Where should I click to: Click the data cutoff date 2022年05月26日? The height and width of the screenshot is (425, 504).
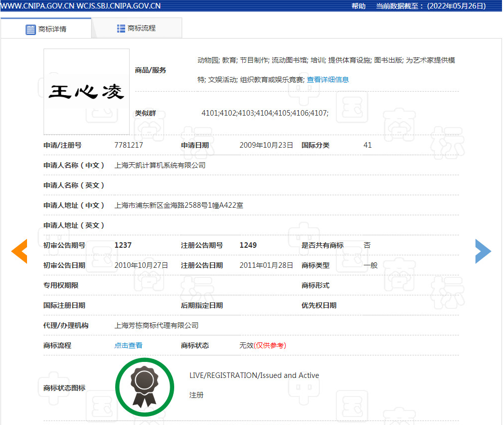456,6
